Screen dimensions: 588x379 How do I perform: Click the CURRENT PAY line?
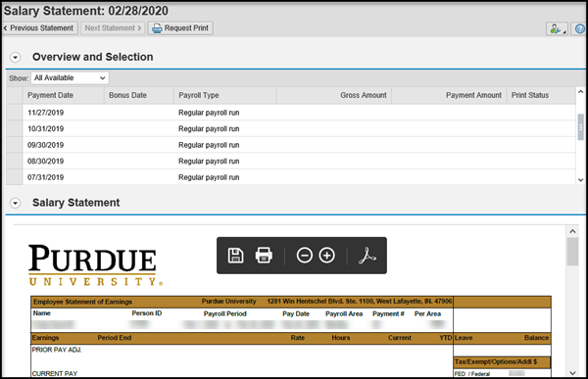pyautogui.click(x=54, y=374)
